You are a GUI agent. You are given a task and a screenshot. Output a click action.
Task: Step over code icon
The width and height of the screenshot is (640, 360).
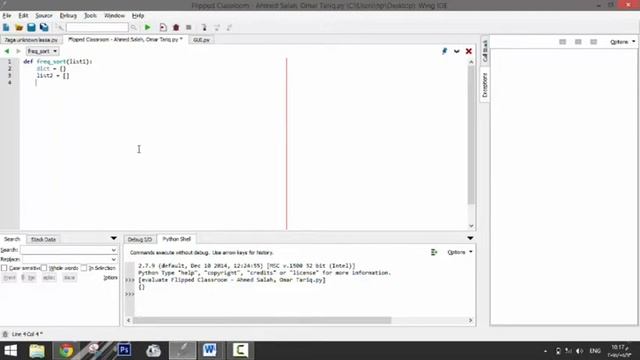click(x=217, y=27)
